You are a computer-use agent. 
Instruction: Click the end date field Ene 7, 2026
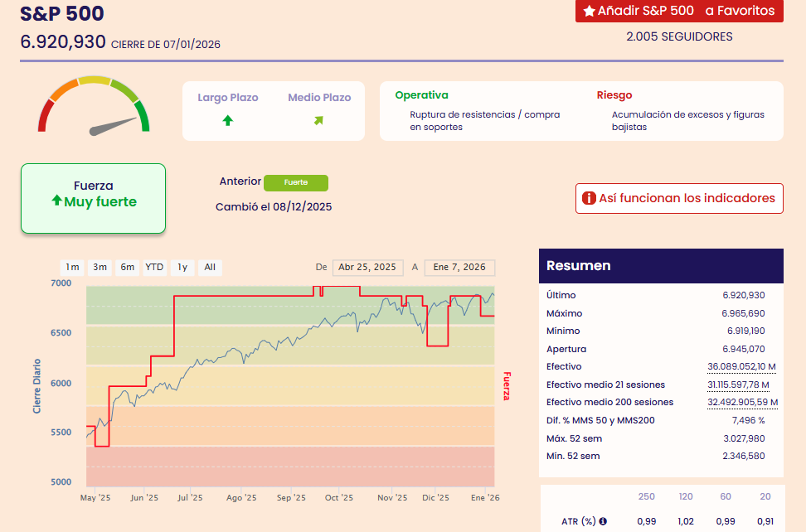point(459,268)
